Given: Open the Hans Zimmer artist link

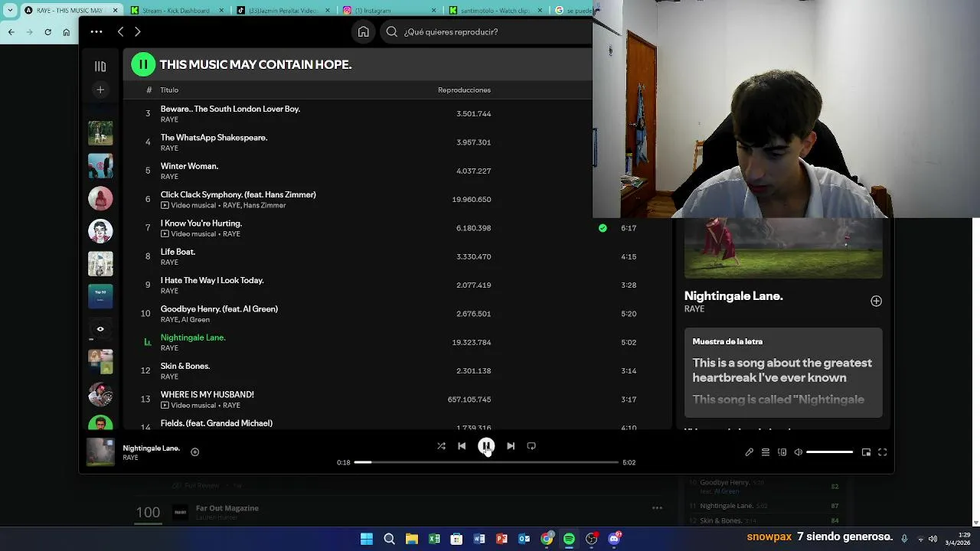Looking at the screenshot, I should [x=264, y=205].
